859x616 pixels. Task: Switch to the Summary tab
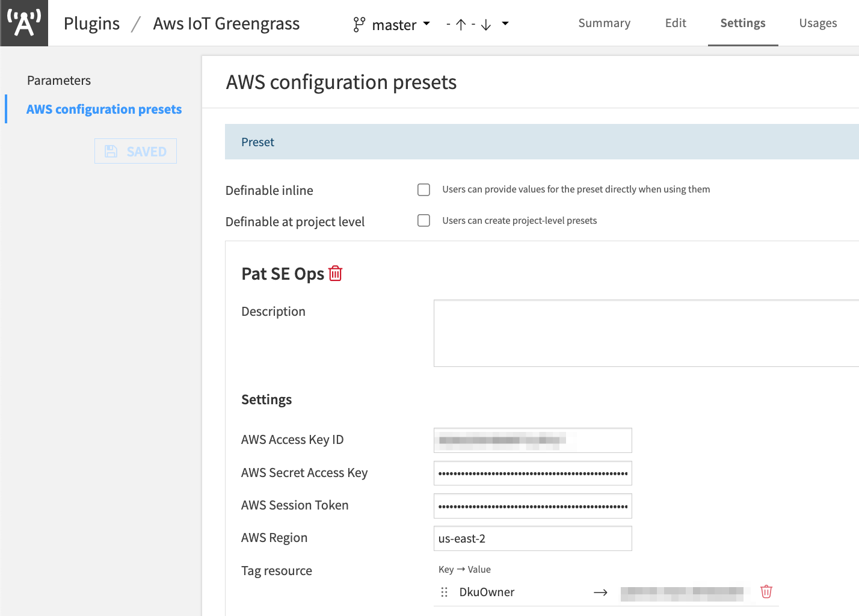point(604,23)
